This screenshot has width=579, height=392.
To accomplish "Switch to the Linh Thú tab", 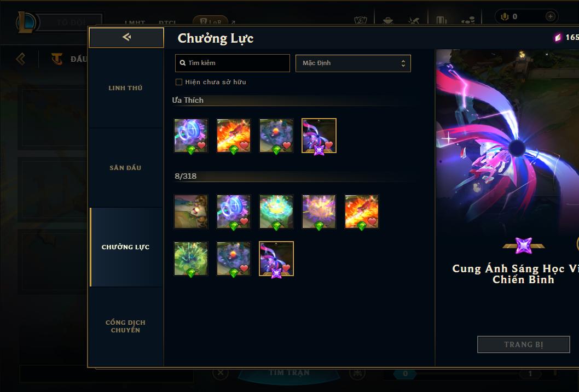I will pyautogui.click(x=125, y=88).
